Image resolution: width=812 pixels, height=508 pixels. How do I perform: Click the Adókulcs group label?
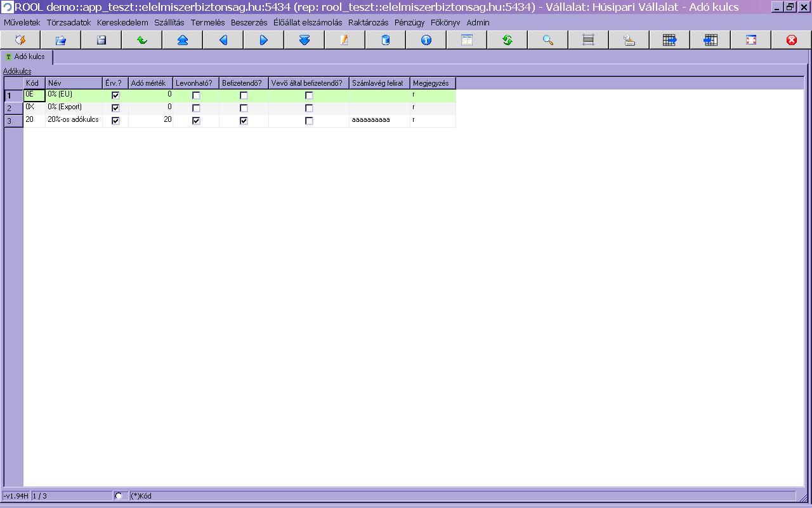(x=17, y=71)
